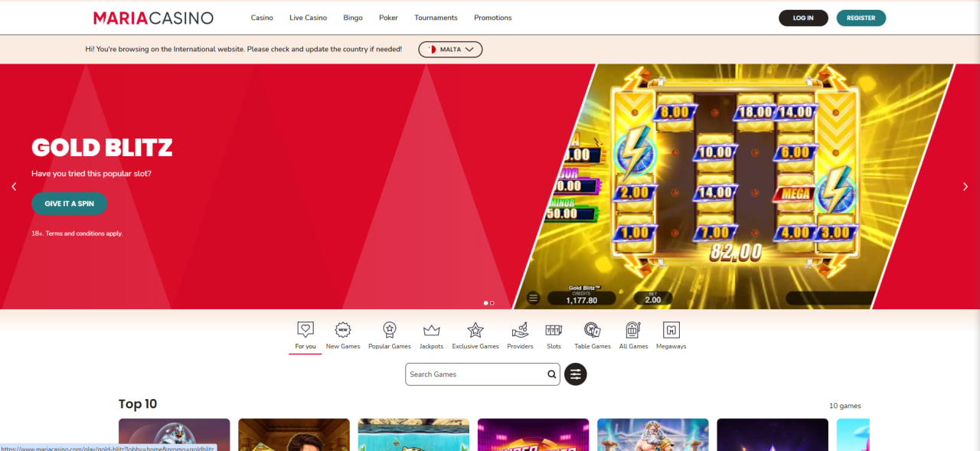Screen dimensions: 980x451
Task: Select the Megaways category icon
Action: point(671,331)
